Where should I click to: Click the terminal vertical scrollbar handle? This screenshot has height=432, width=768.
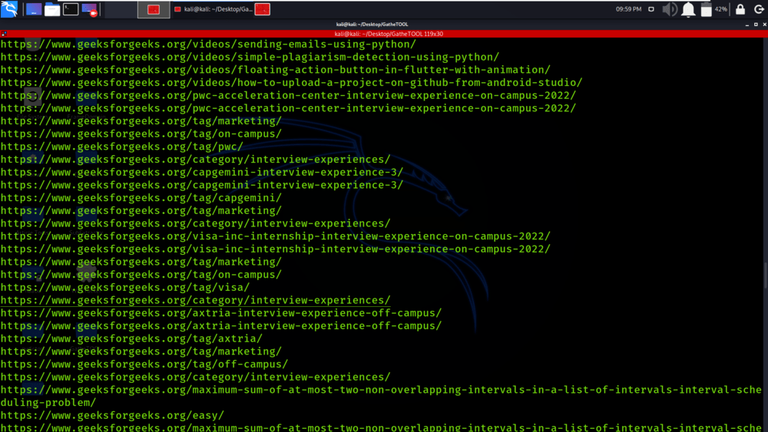766,275
